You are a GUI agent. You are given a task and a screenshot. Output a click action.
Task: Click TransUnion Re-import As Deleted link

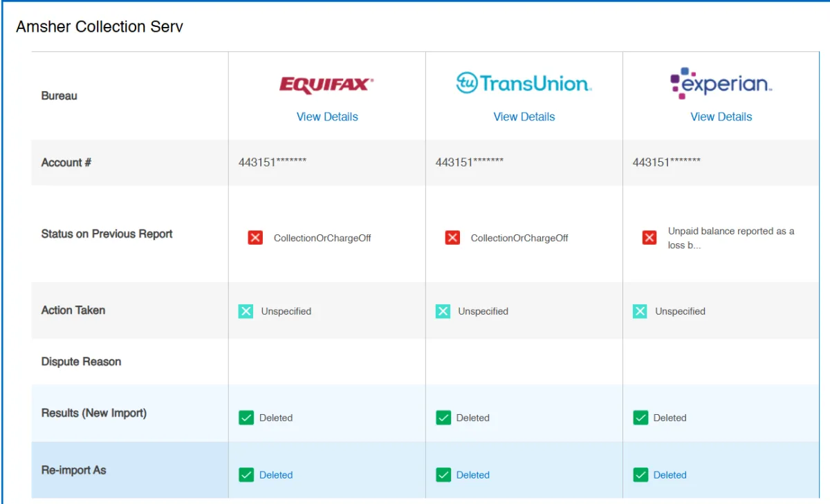point(473,475)
